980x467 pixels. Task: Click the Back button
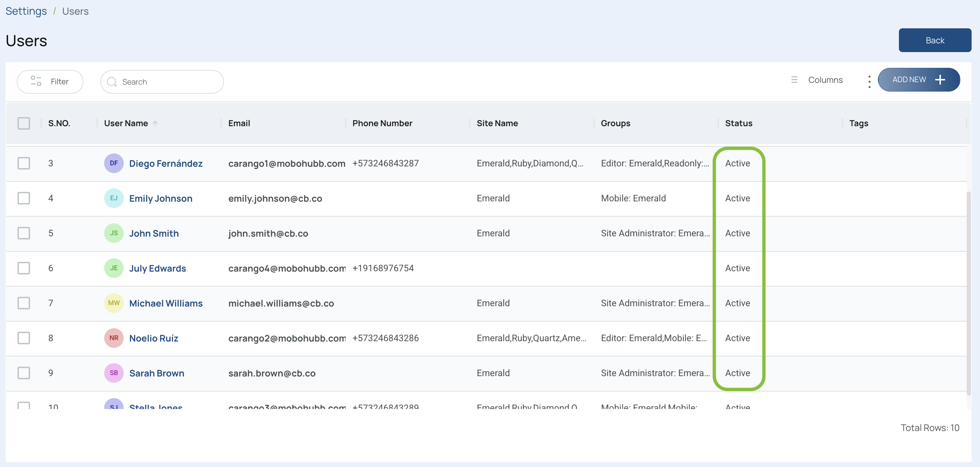[935, 40]
